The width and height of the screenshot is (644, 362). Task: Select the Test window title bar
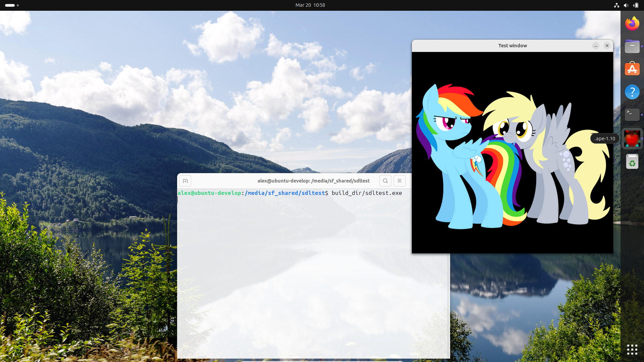pos(512,46)
